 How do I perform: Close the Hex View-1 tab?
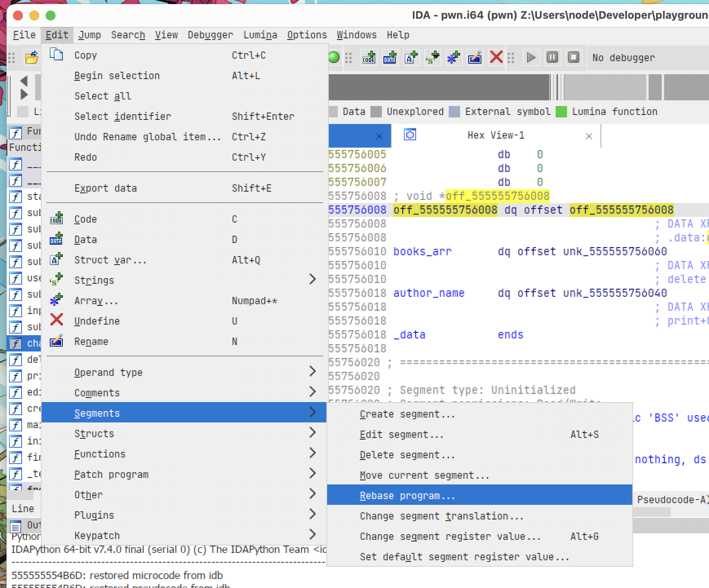[589, 136]
